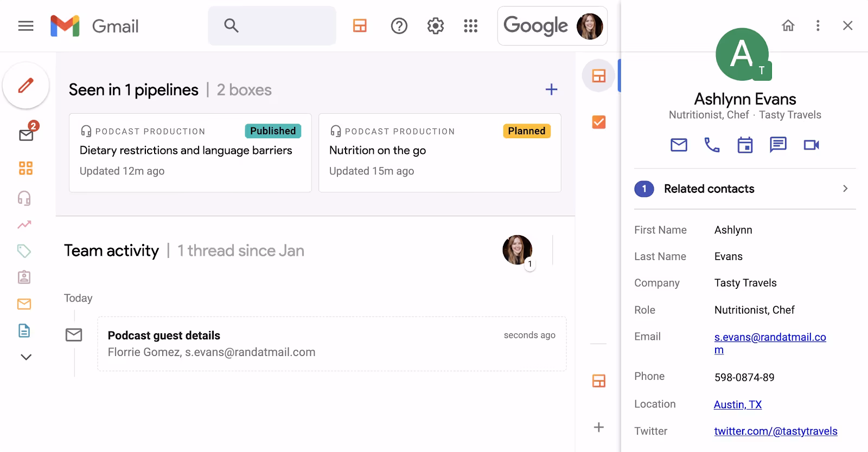Image resolution: width=868 pixels, height=452 pixels.
Task: Edit the Company value Tasty Travels
Action: click(x=745, y=283)
